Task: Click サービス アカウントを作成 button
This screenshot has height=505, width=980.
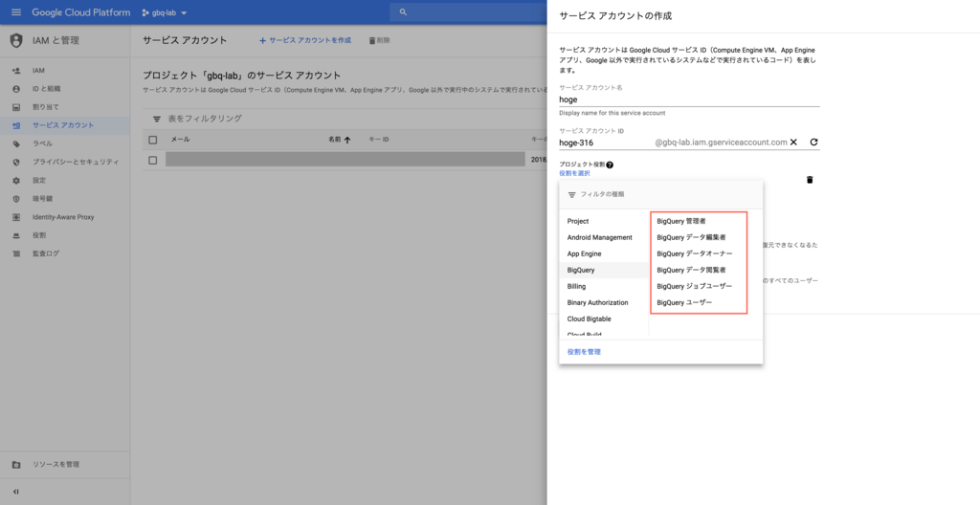Action: click(305, 40)
